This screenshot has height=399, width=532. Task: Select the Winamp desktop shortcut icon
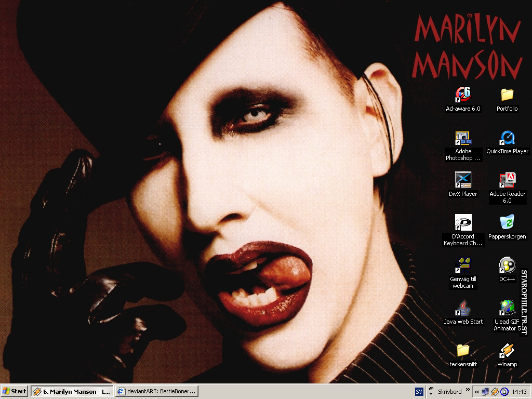click(x=507, y=351)
